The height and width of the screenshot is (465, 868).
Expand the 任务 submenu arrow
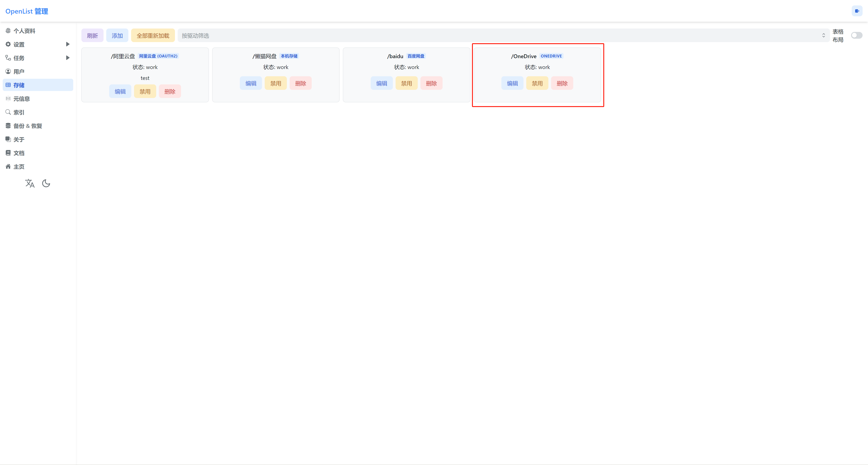click(68, 58)
